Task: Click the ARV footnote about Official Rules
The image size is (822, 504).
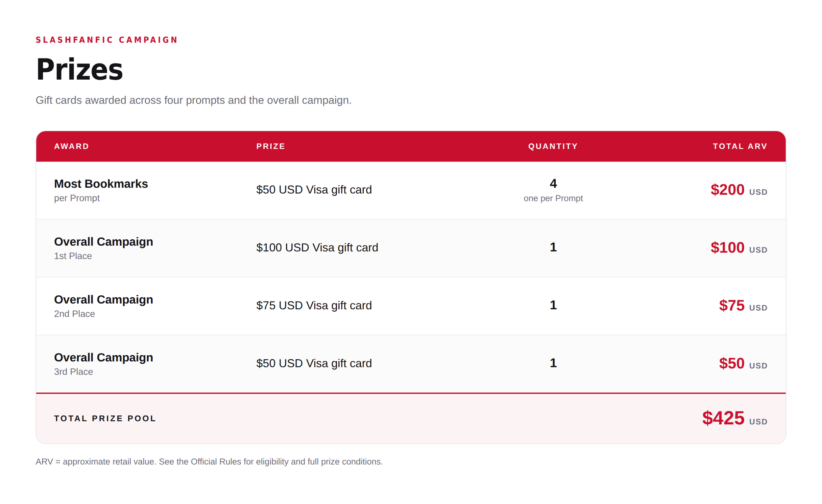Action: [x=209, y=462]
